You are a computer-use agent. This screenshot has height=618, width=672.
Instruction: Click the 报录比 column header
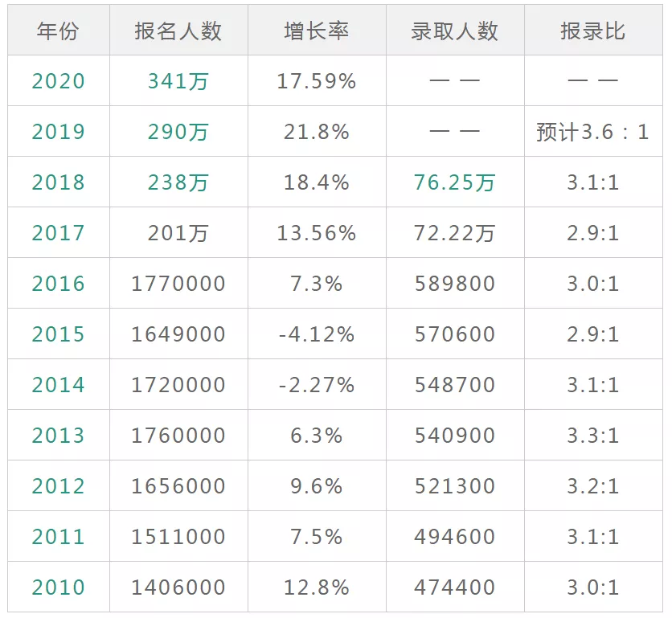pos(595,30)
